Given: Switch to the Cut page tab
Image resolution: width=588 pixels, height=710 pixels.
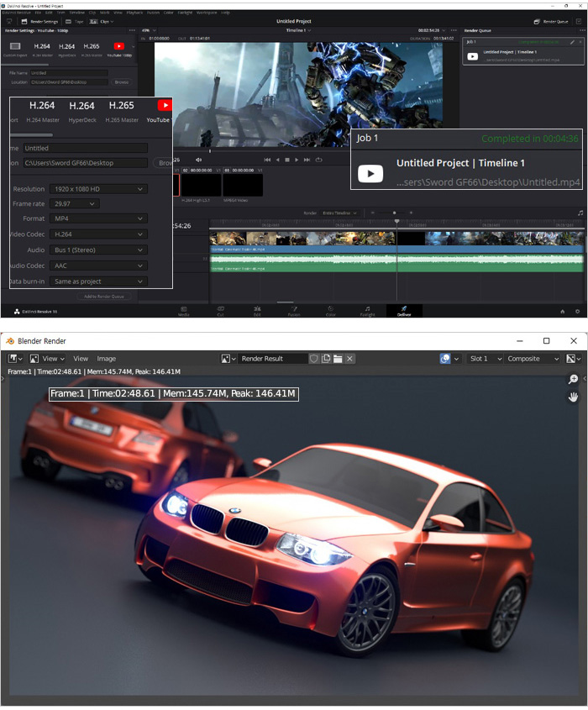Looking at the screenshot, I should 220,311.
